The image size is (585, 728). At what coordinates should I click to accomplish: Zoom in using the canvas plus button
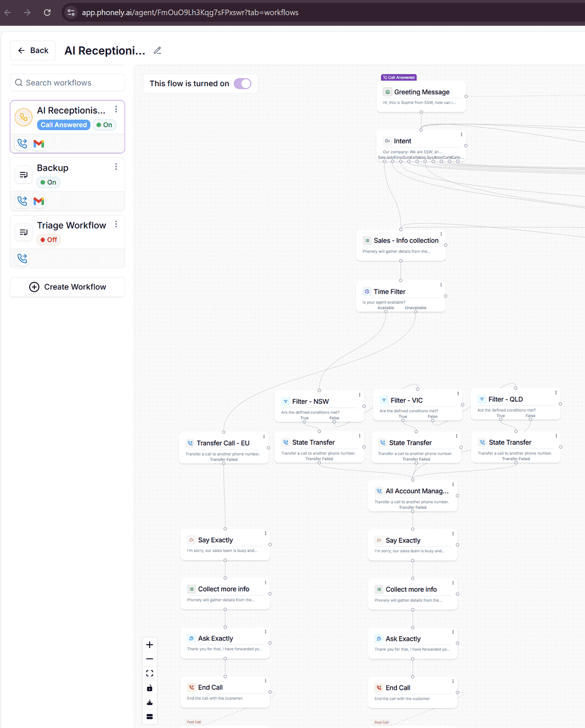tap(150, 645)
